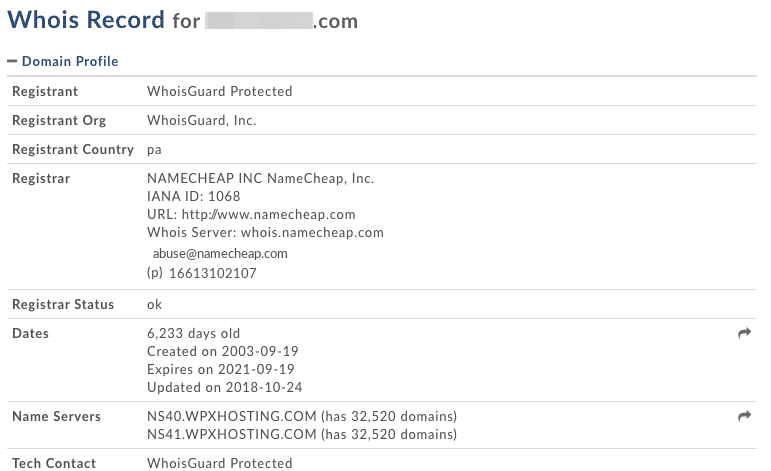Click the Tech Contact WhoisGuard Protected value
The width and height of the screenshot is (771, 471).
(219, 463)
